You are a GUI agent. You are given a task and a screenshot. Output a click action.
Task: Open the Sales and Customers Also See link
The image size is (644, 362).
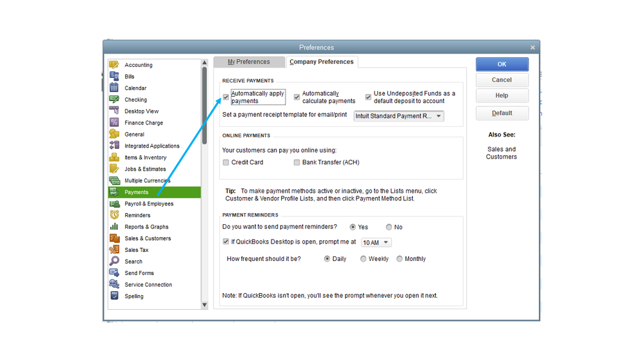click(502, 153)
